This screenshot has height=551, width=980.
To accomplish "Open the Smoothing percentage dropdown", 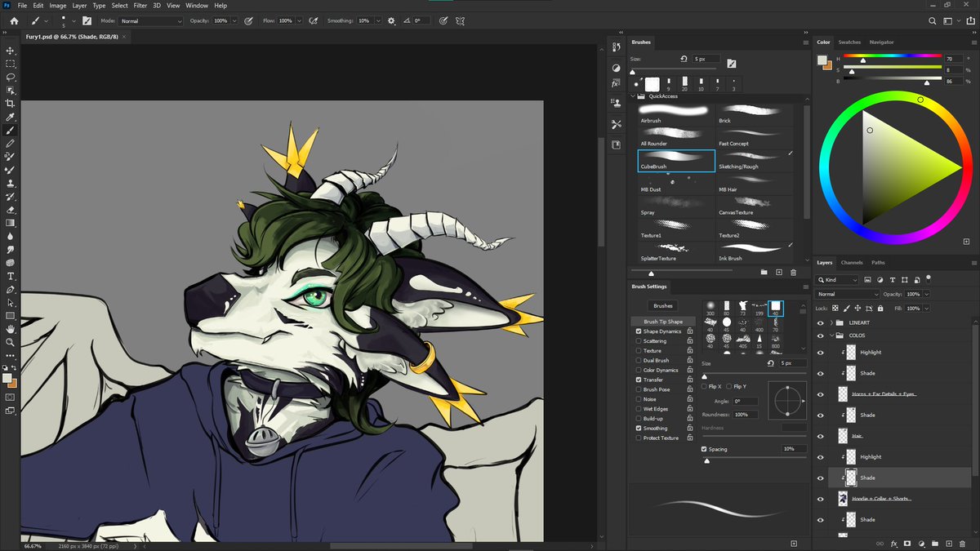I will pos(377,20).
